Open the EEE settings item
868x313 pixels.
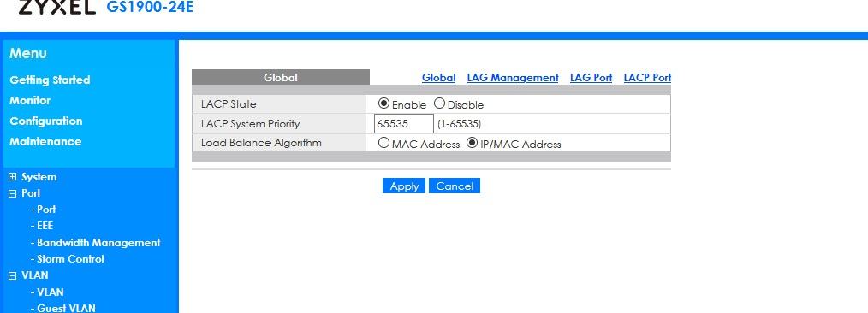[x=45, y=226]
